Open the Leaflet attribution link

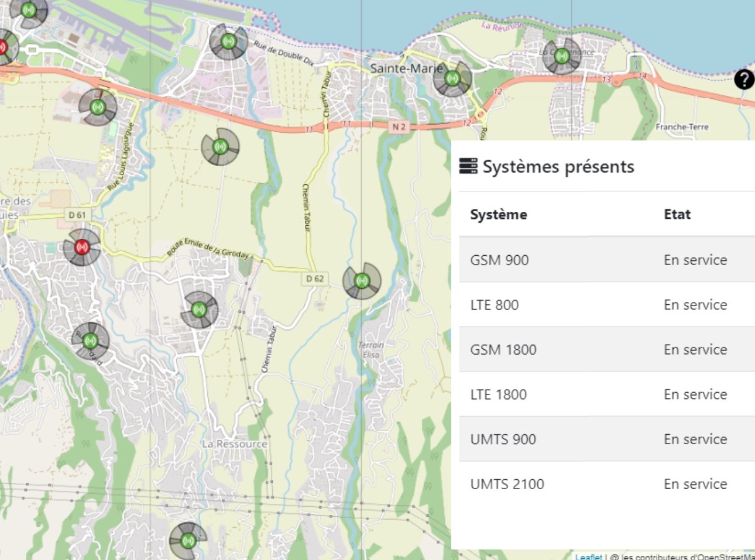(x=588, y=556)
